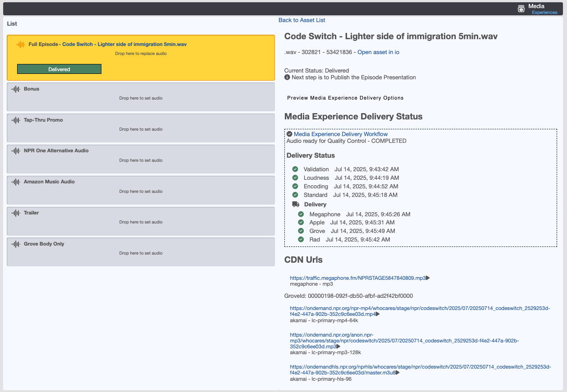Select the Grove Body Only audio slot
The height and width of the screenshot is (392, 567).
[x=141, y=252]
